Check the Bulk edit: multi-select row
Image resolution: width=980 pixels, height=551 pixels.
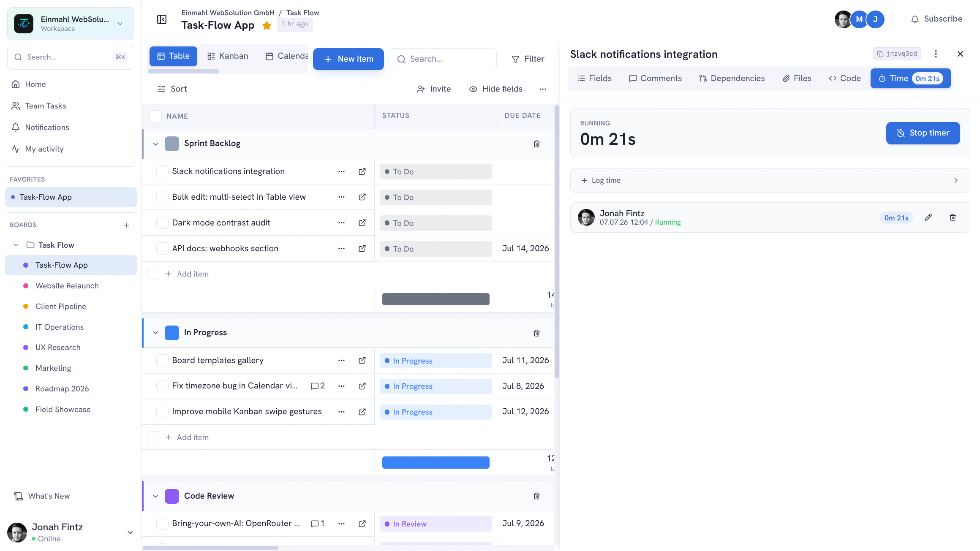(x=162, y=197)
